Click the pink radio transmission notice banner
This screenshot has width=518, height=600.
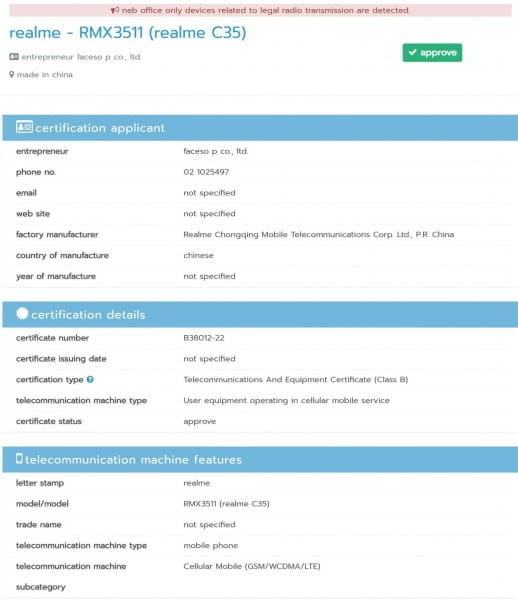coord(261,10)
